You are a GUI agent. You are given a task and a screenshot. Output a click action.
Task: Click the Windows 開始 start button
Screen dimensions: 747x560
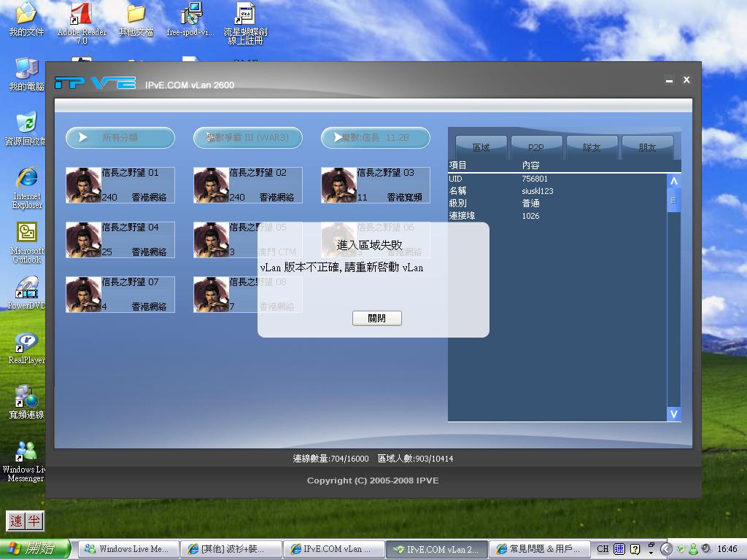[35, 549]
